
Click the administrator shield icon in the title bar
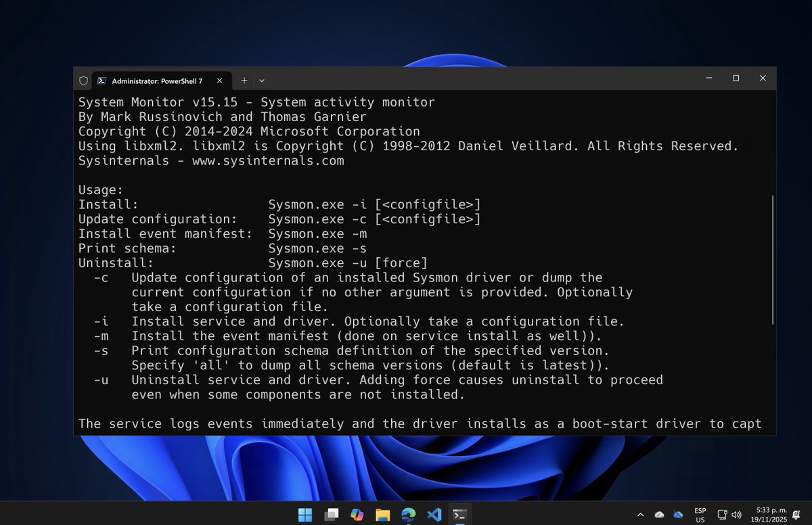point(83,81)
